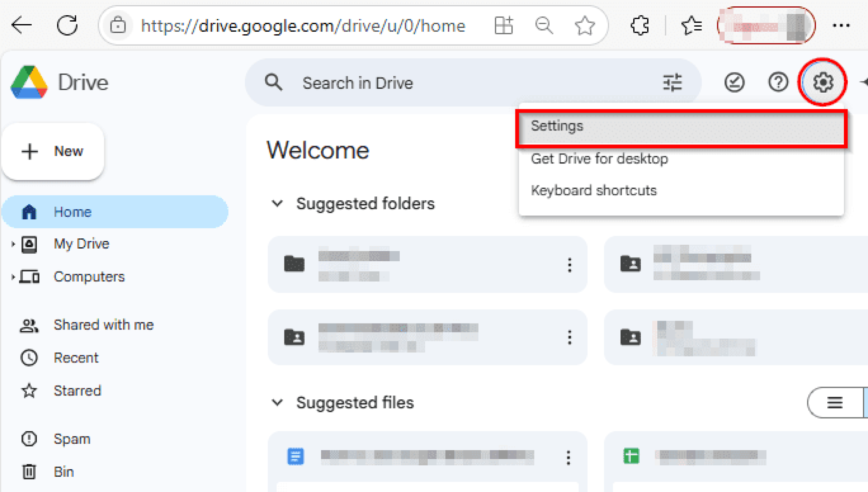Click the Drive settings gear icon
Screen dimensions: 868x492
[x=822, y=82]
